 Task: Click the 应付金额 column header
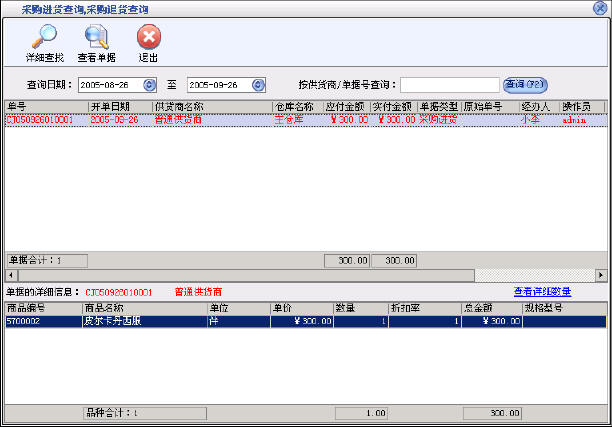[x=346, y=106]
